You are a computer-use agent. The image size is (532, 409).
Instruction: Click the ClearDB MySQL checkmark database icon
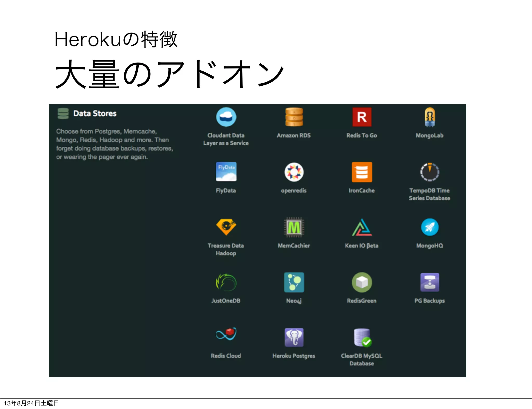(363, 338)
